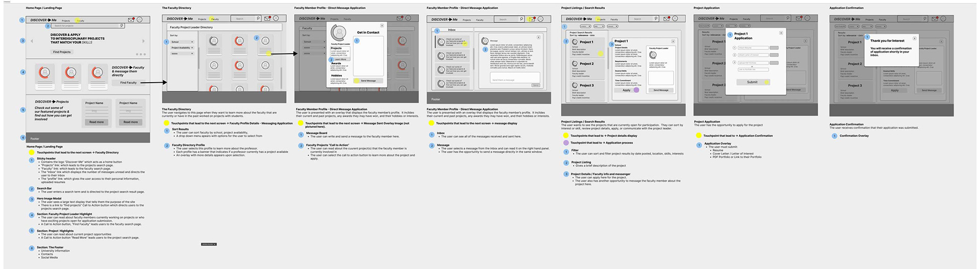Click the DISCOVER Me logo on Home Page wireframe

coord(43,20)
